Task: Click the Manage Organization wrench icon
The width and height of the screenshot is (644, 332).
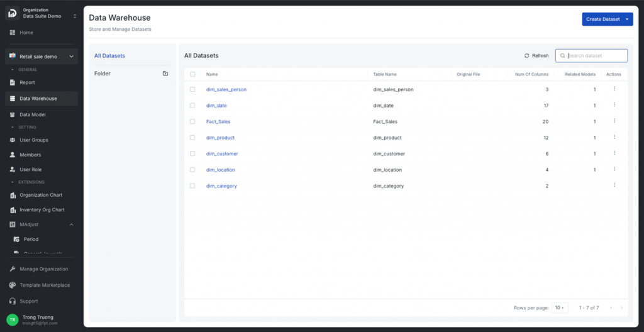Action: coord(13,269)
